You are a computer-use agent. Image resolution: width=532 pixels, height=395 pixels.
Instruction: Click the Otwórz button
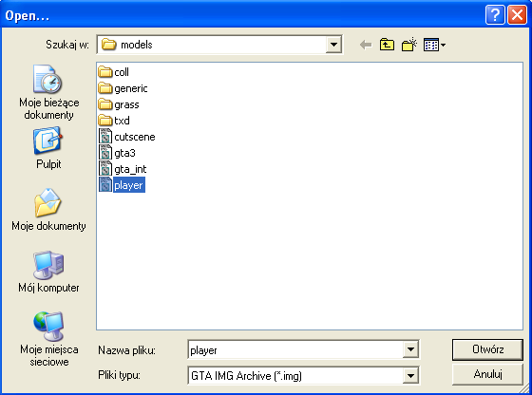point(487,349)
